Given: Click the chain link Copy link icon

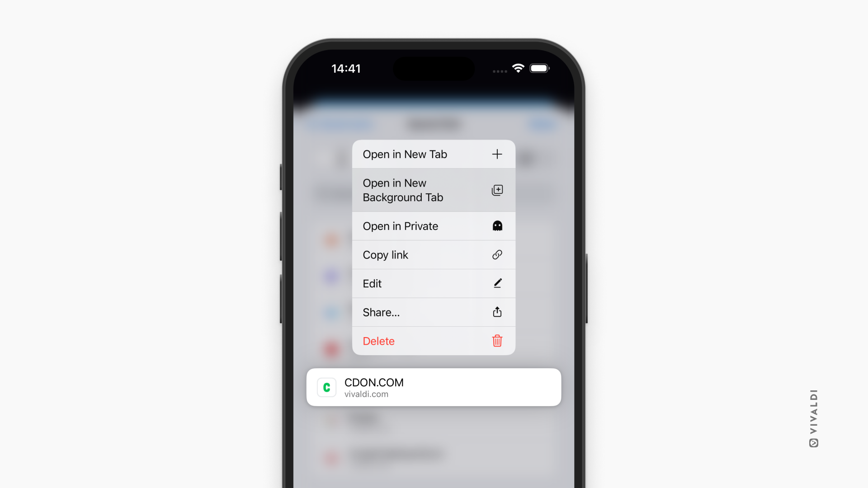Looking at the screenshot, I should [x=497, y=254].
